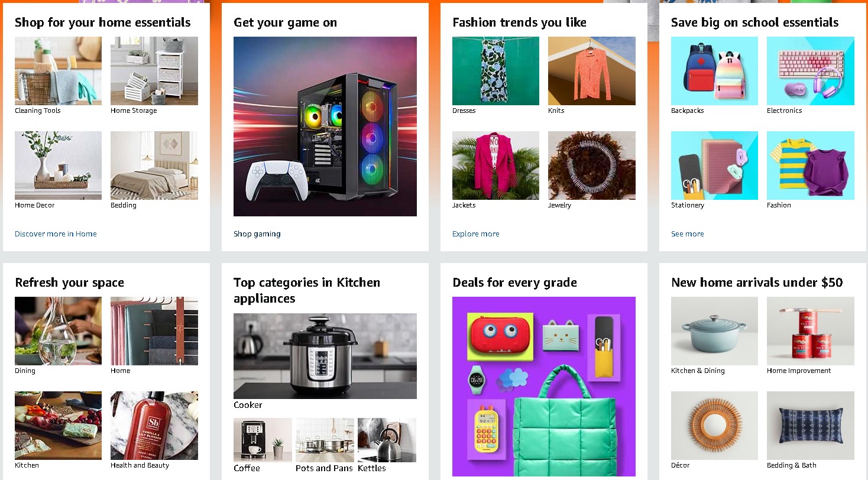Image resolution: width=868 pixels, height=480 pixels.
Task: Select the Knits orange sweater image
Action: (x=592, y=71)
